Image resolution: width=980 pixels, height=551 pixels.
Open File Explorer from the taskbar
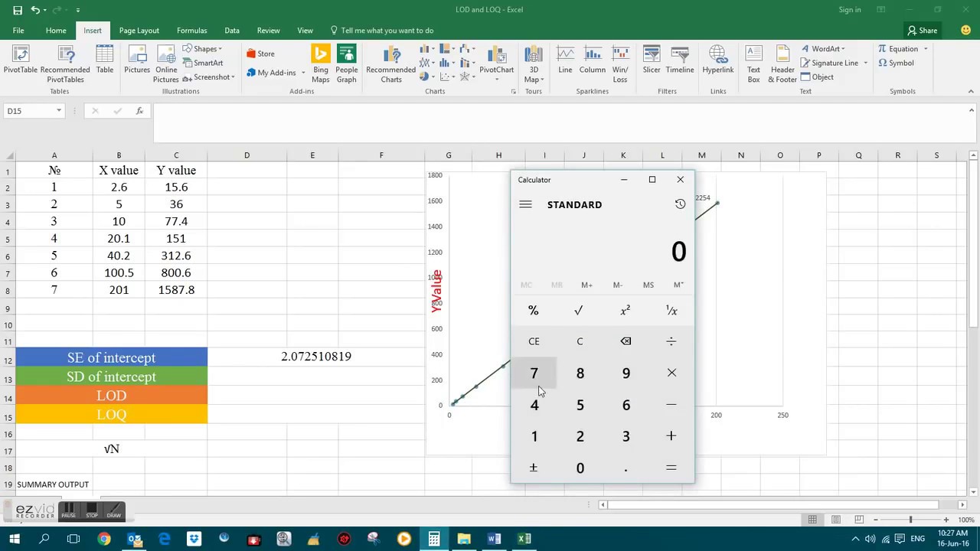tap(464, 539)
